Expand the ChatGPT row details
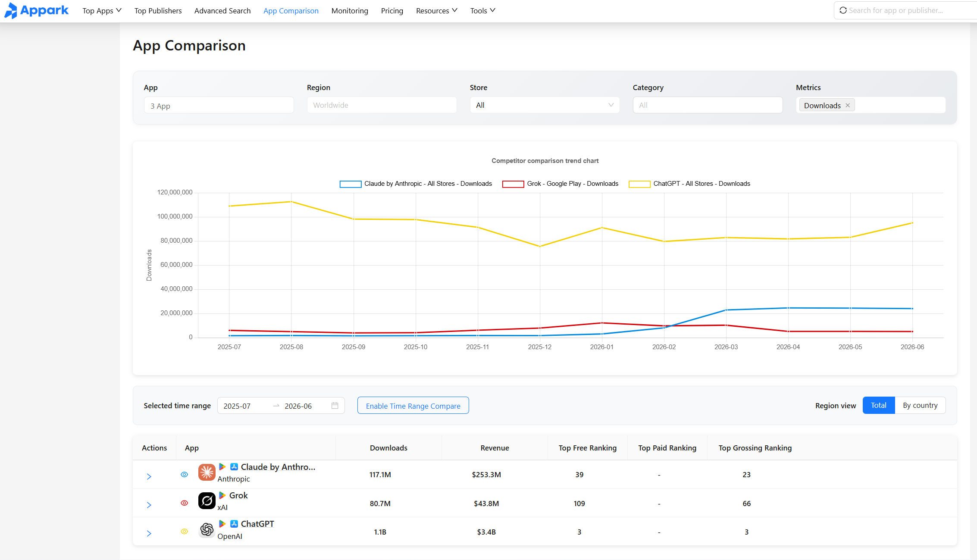The width and height of the screenshot is (977, 560). (x=149, y=533)
